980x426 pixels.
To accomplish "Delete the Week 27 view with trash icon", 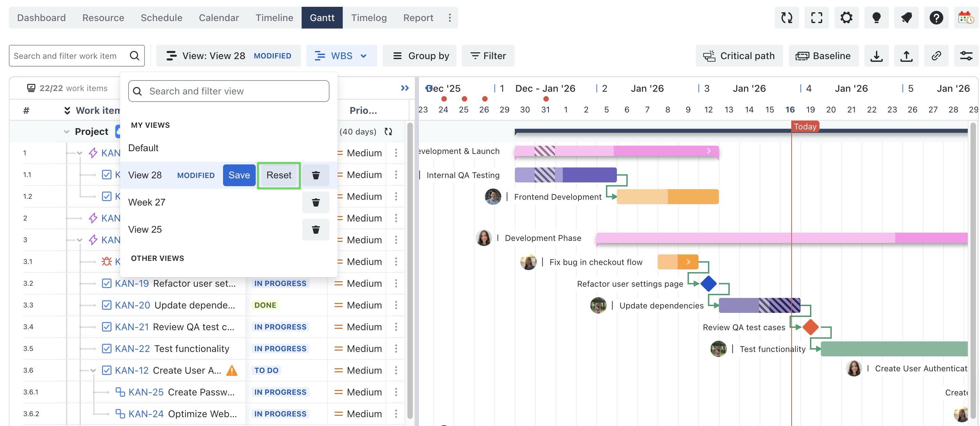I will coord(315,202).
